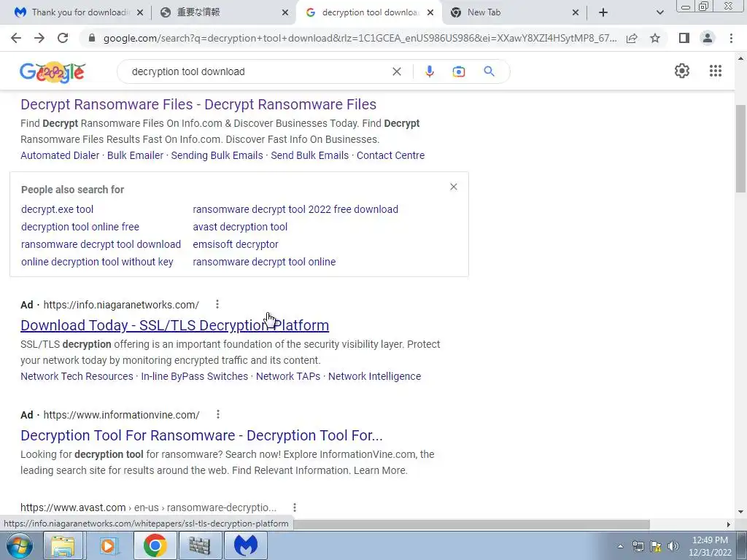
Task: Search for decrypt.exe tool
Action: click(57, 209)
